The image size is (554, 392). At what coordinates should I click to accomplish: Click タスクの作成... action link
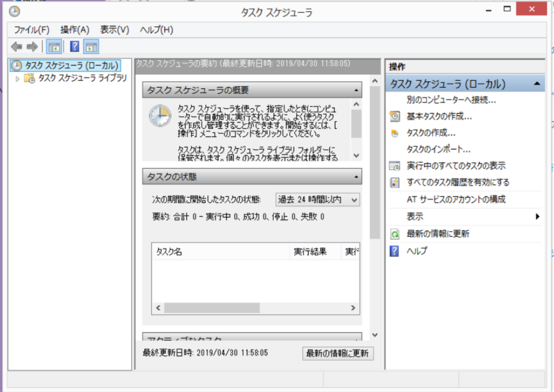tap(431, 133)
